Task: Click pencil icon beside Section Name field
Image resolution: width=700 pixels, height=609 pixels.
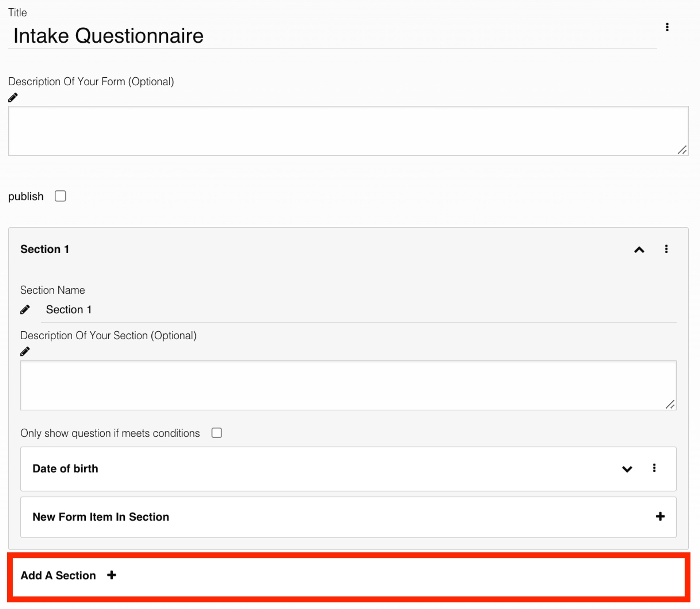Action: [x=25, y=310]
